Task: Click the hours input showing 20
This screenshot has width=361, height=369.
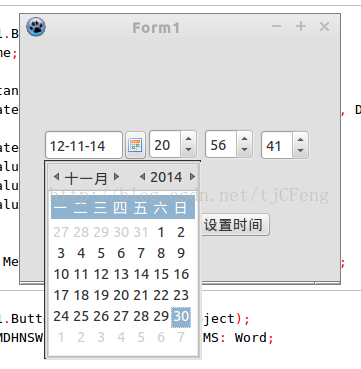Action: coord(165,145)
